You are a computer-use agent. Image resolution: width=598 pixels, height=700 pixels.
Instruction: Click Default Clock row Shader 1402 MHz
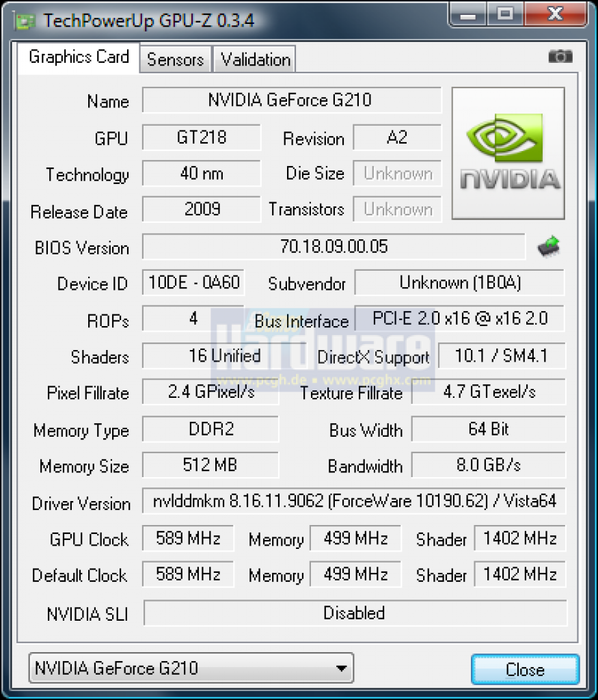pos(520,574)
